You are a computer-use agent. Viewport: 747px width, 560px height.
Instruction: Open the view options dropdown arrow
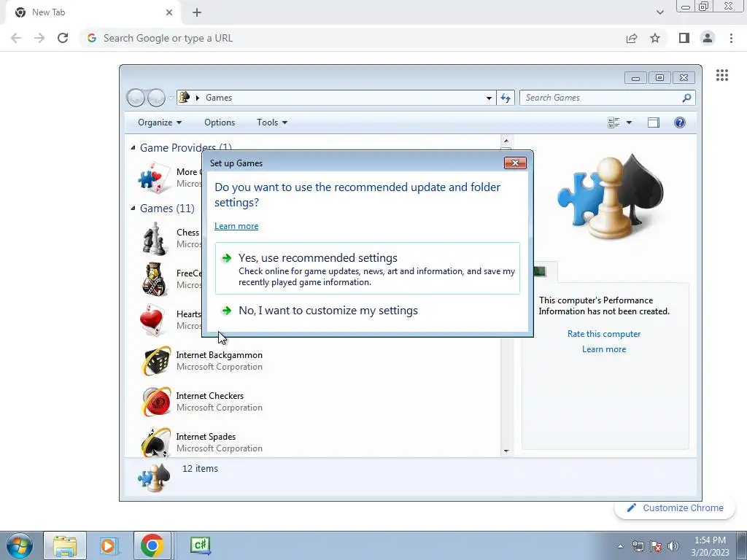click(629, 122)
